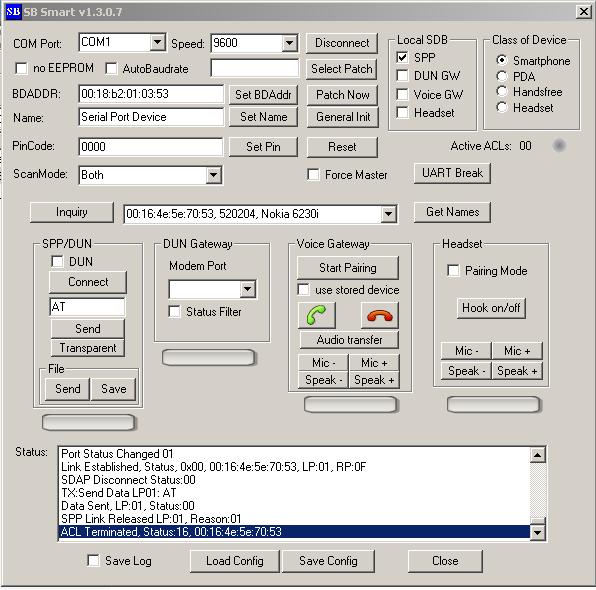
Task: Apply address with Set BDAddr
Action: pyautogui.click(x=263, y=95)
